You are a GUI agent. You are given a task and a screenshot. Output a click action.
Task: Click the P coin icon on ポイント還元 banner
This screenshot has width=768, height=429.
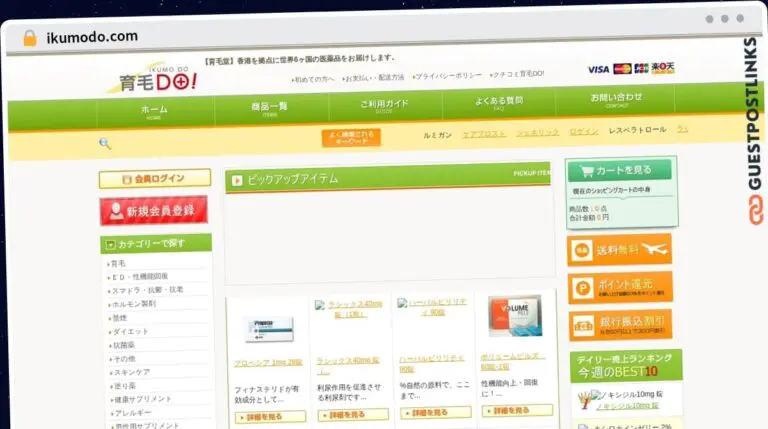point(583,288)
